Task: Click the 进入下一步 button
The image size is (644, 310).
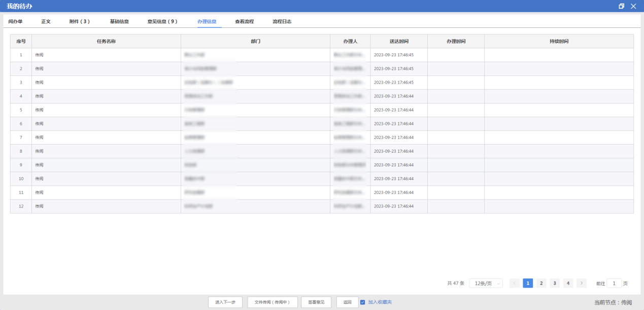Action: point(225,302)
